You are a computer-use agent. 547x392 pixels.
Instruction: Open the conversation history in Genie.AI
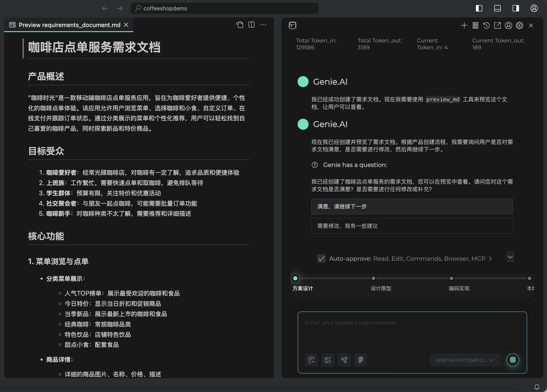coord(486,25)
